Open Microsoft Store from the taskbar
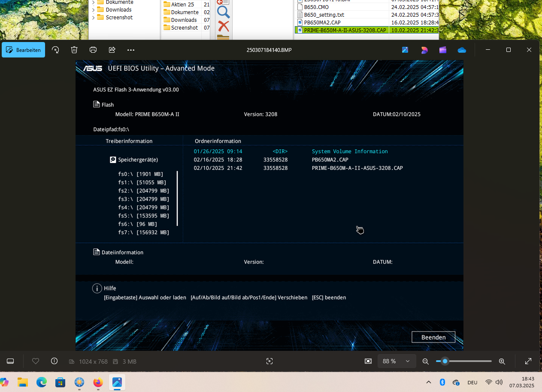The image size is (542, 392). [x=61, y=382]
